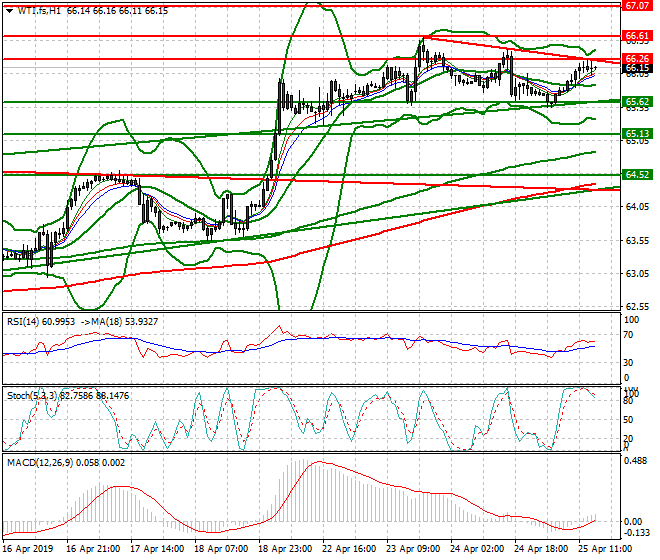The image size is (660, 560).
Task: Click the RSI scale value 30
Action: [x=628, y=363]
